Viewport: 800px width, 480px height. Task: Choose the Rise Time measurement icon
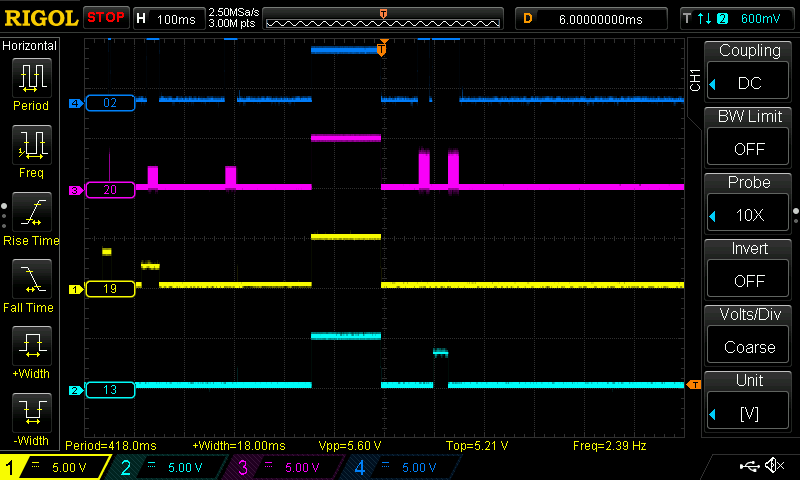(30, 212)
